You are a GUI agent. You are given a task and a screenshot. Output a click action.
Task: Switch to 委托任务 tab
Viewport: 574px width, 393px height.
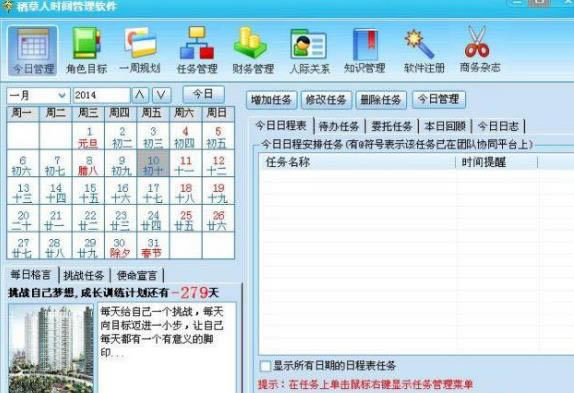point(392,127)
